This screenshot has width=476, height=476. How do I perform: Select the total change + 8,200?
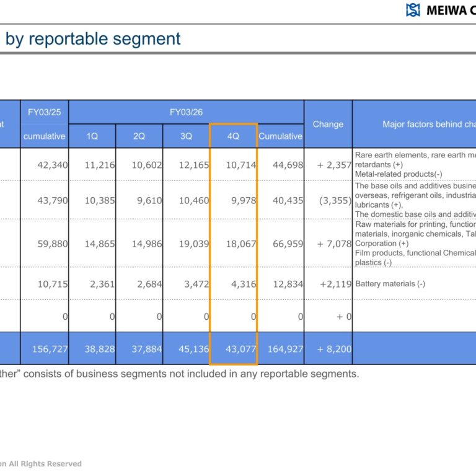[334, 349]
